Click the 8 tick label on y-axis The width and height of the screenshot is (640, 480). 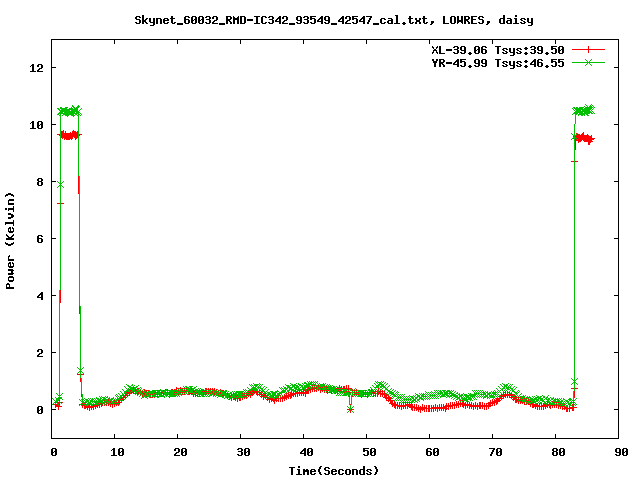click(41, 182)
